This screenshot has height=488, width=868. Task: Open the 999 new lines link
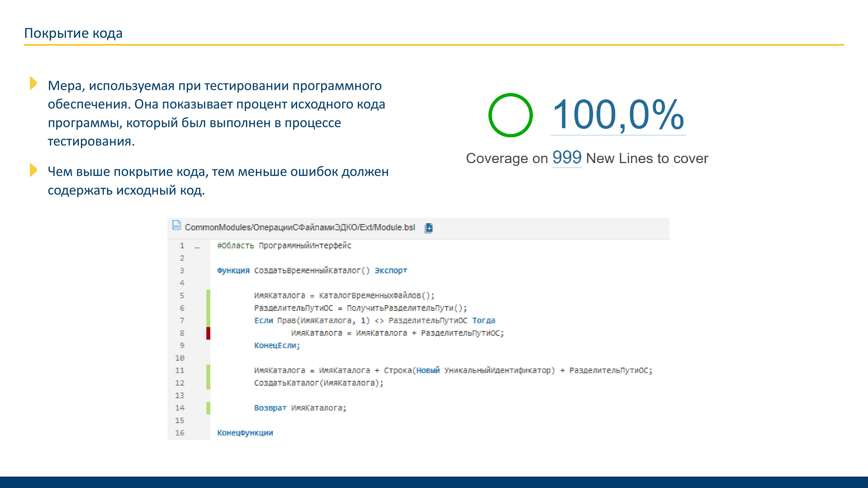coord(567,158)
